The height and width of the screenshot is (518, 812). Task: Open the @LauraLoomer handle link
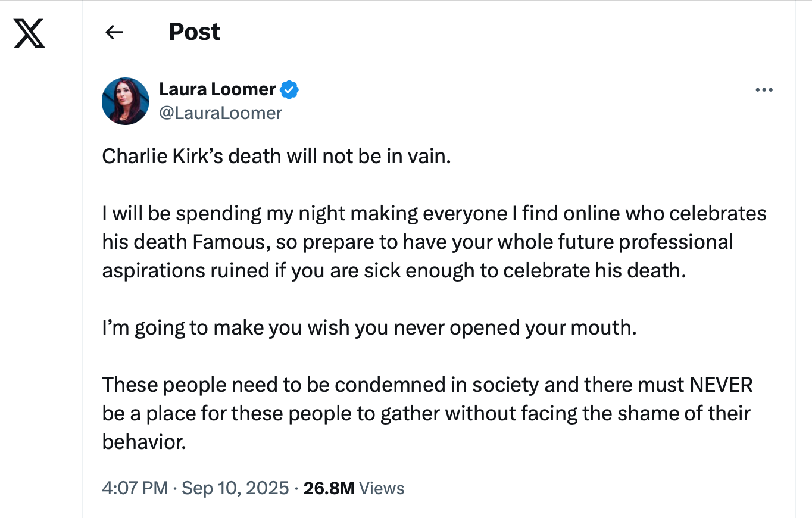220,113
